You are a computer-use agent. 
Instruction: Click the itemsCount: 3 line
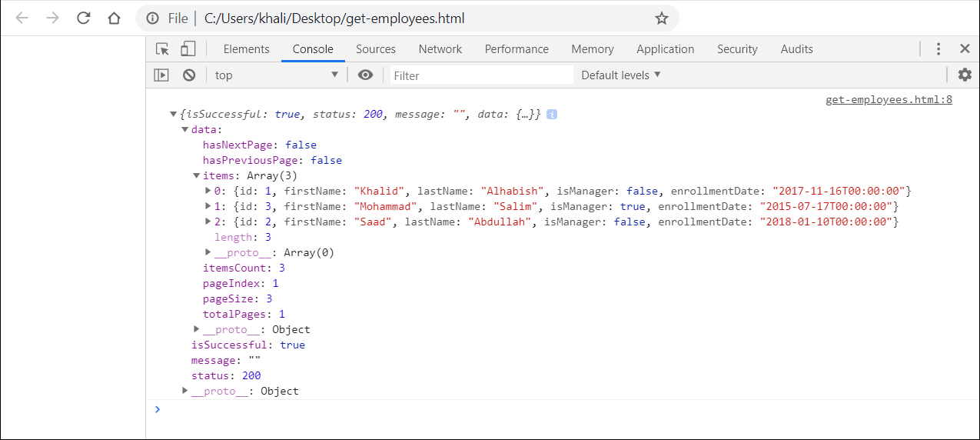pos(244,268)
